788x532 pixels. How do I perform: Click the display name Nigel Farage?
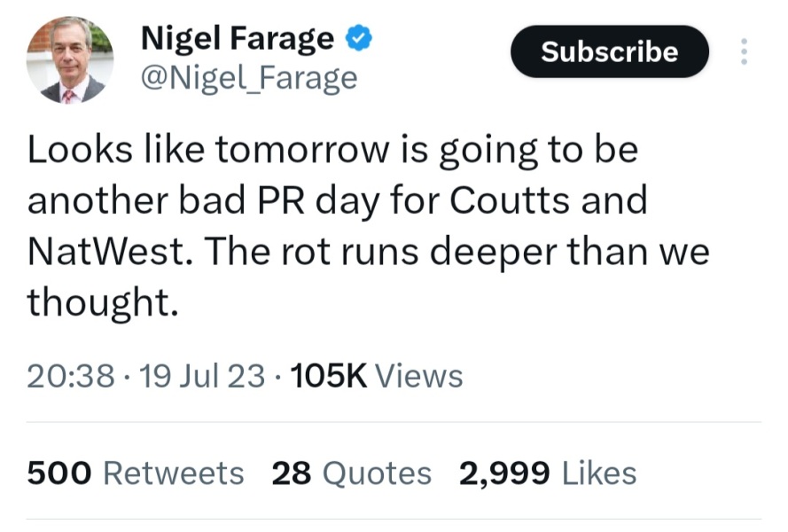[x=238, y=38]
